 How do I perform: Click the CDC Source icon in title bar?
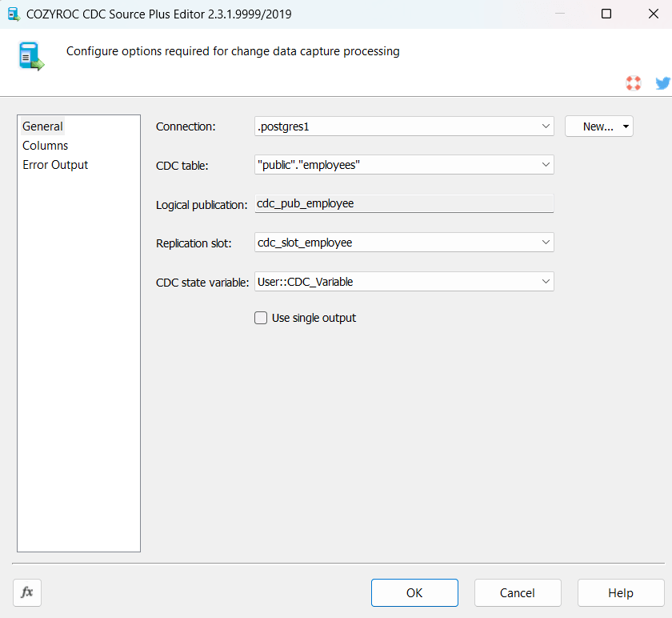click(14, 14)
